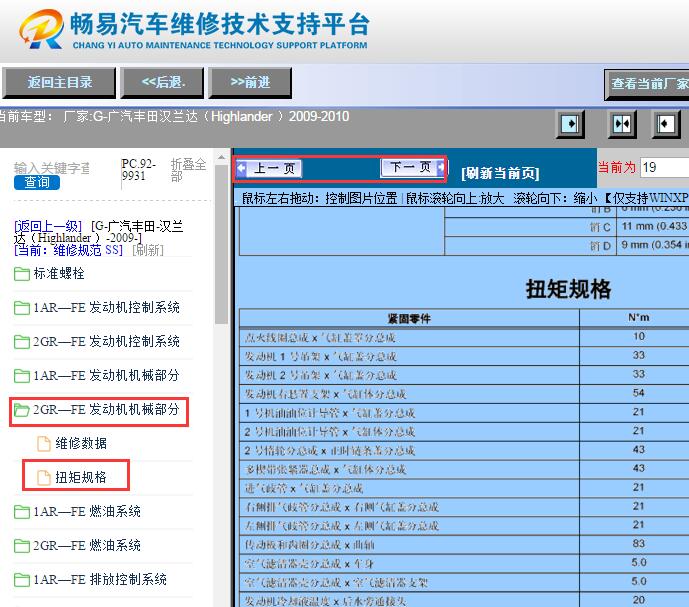The height and width of the screenshot is (607, 689).
Task: Click the 发动机 1 号吊架 row
Action: 409,356
